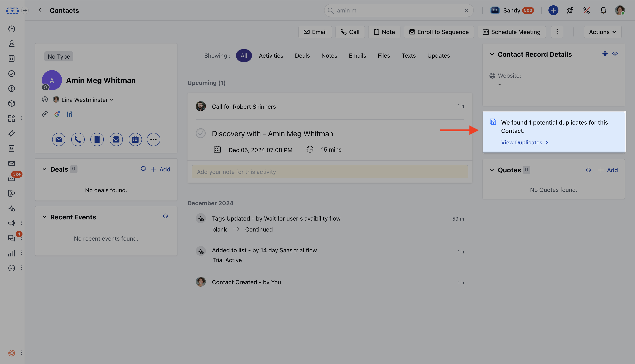
Task: Click the Google search icon for contact
Action: (57, 114)
